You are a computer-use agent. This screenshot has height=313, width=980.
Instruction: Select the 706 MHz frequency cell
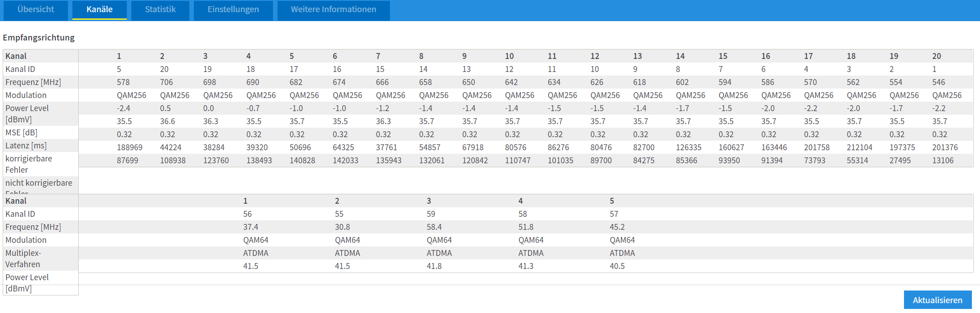point(166,82)
